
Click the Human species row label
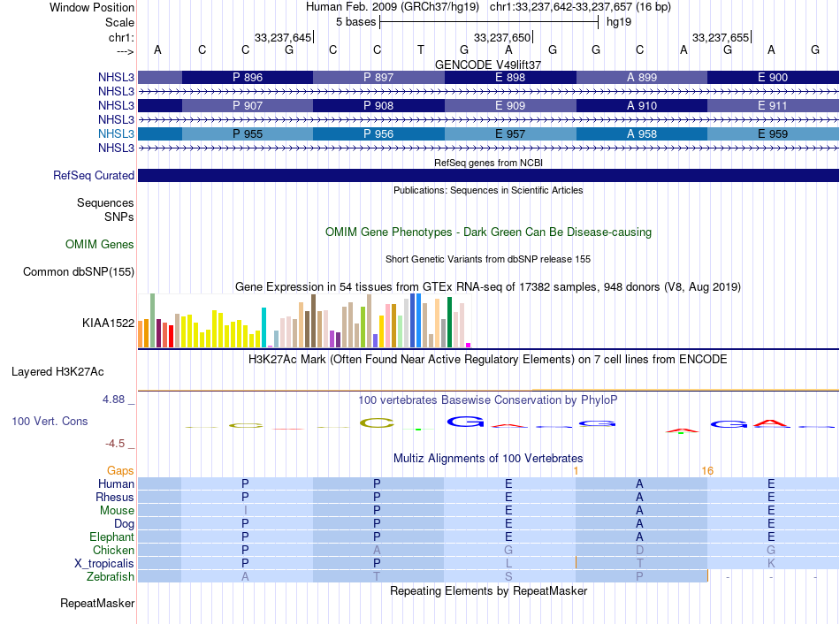tap(116, 483)
